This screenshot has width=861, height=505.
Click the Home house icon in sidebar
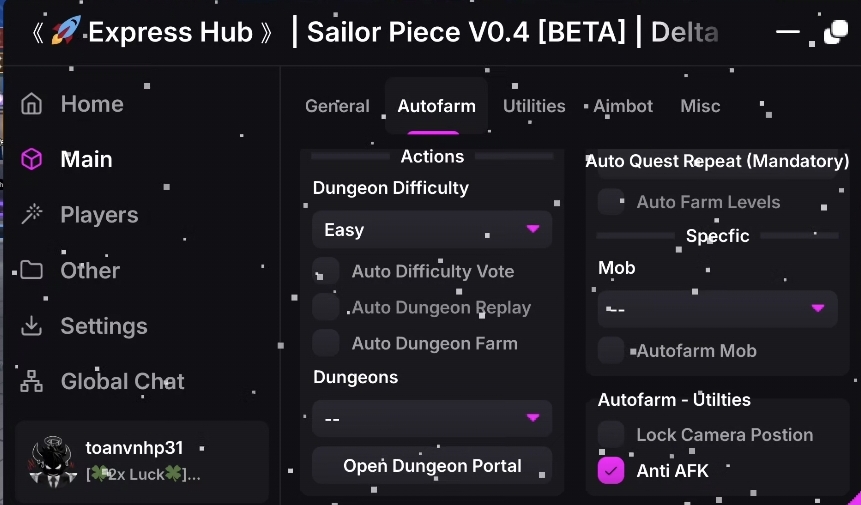tap(32, 104)
